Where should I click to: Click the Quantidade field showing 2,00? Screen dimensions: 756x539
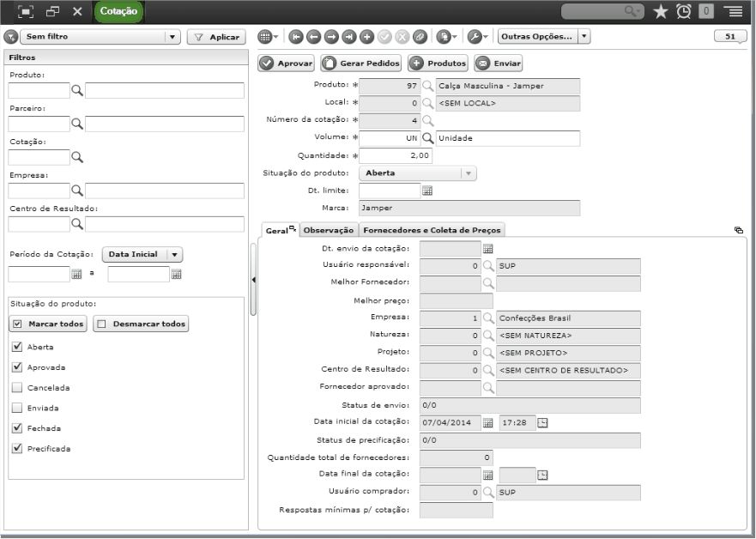pos(396,155)
